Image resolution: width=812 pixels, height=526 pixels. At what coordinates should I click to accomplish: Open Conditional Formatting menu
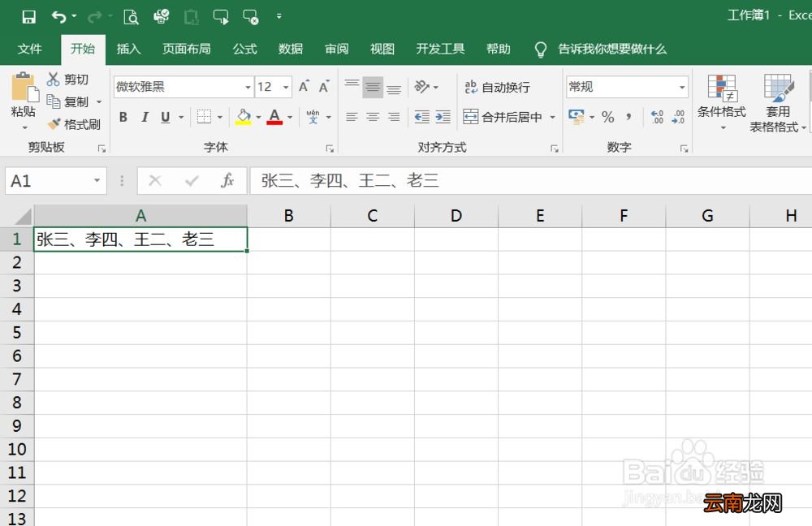[x=722, y=102]
